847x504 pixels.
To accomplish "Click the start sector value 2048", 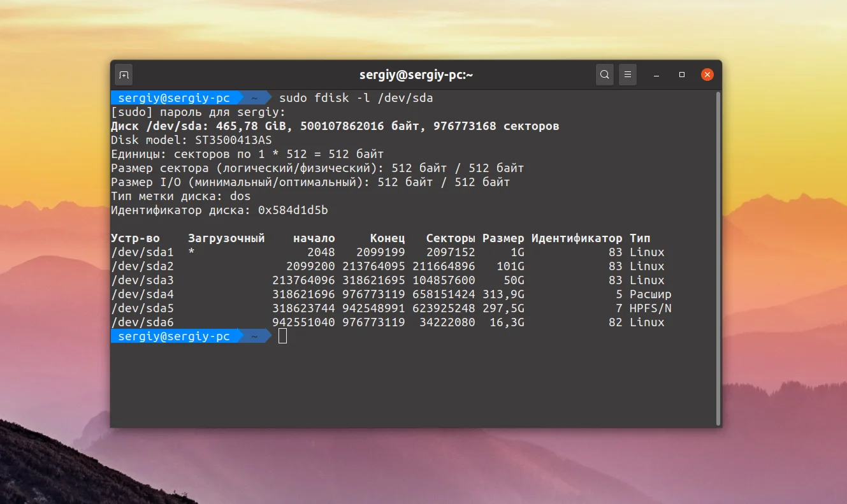I will tap(321, 252).
